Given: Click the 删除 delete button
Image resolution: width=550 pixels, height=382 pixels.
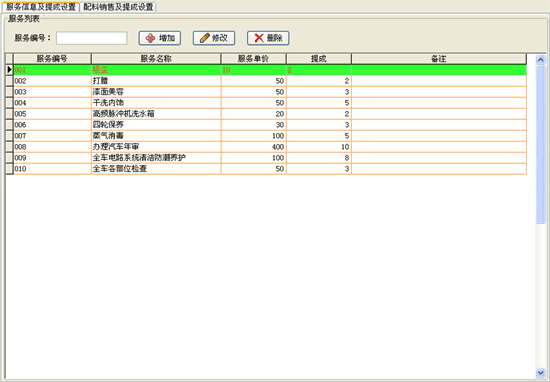Looking at the screenshot, I should coord(268,38).
